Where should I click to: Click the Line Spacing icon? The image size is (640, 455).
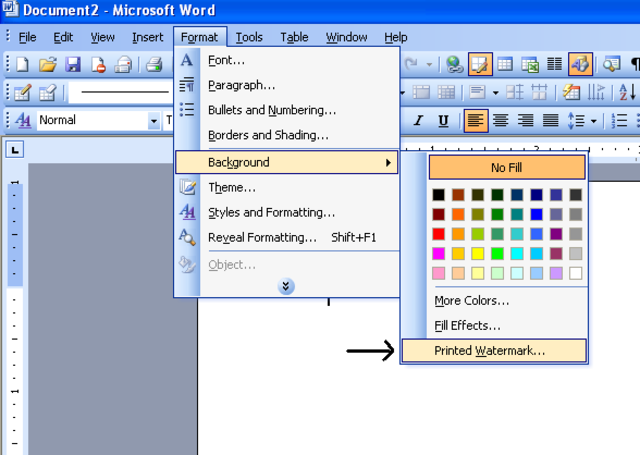point(576,120)
